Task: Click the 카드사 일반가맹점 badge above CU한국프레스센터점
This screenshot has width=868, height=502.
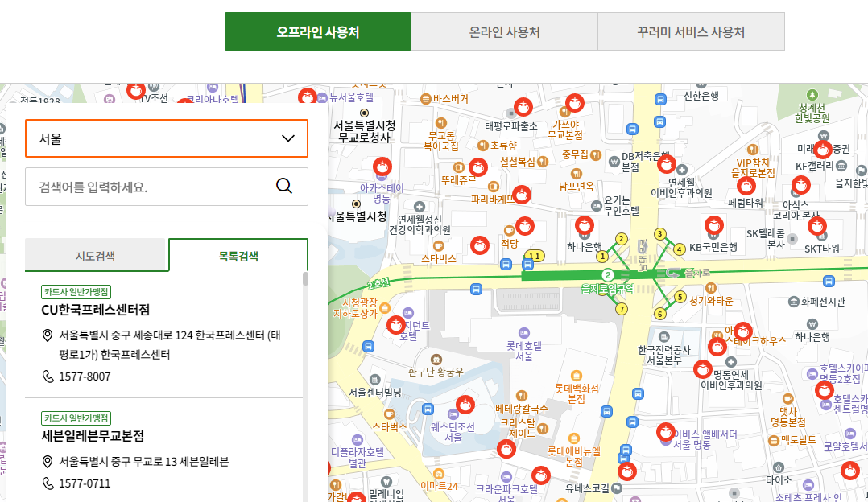Action: (x=76, y=292)
